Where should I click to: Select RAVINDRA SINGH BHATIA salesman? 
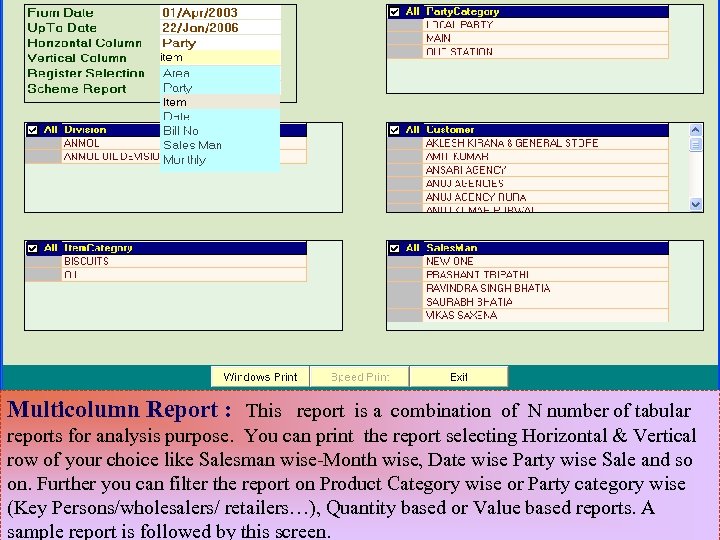[x=545, y=288]
